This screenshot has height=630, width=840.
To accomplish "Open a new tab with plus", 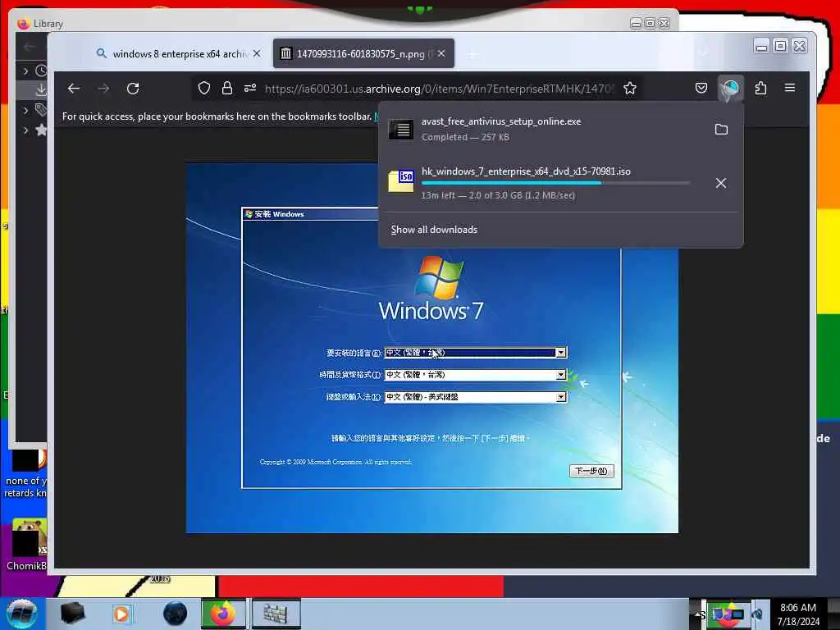I will [x=472, y=54].
